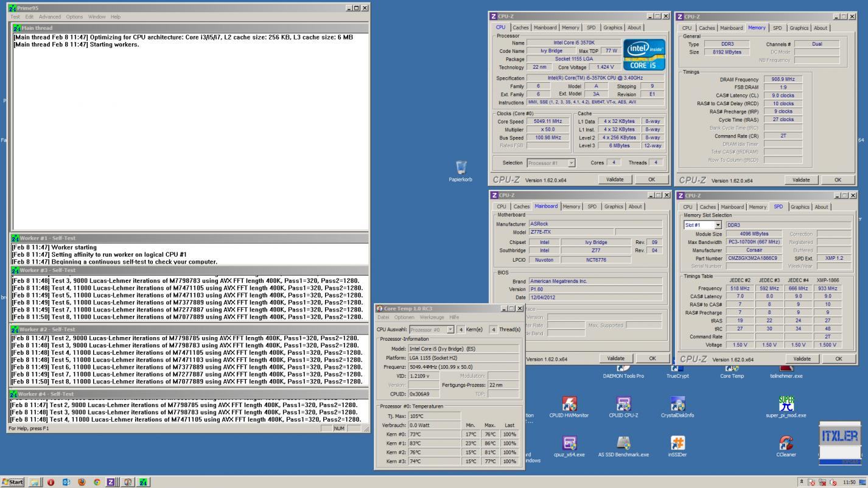Open the inSSIDer desktop shortcut
868x488 pixels.
(677, 444)
